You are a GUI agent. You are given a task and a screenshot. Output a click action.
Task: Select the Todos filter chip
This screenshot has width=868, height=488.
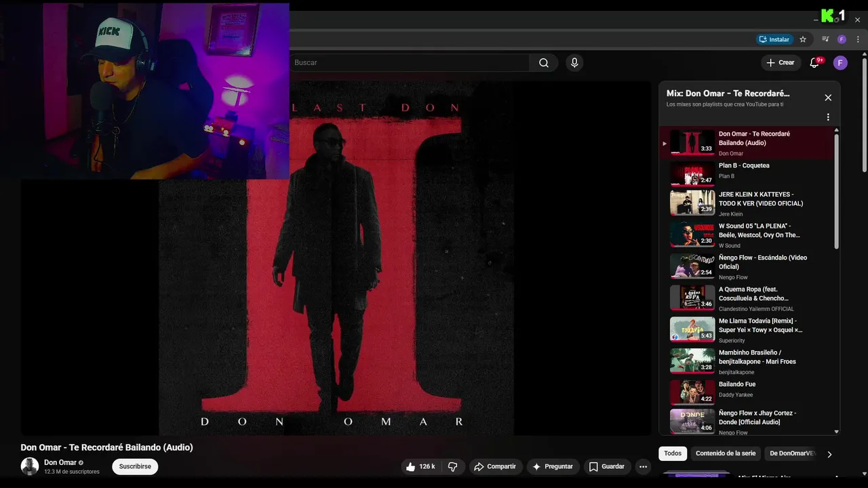point(673,453)
